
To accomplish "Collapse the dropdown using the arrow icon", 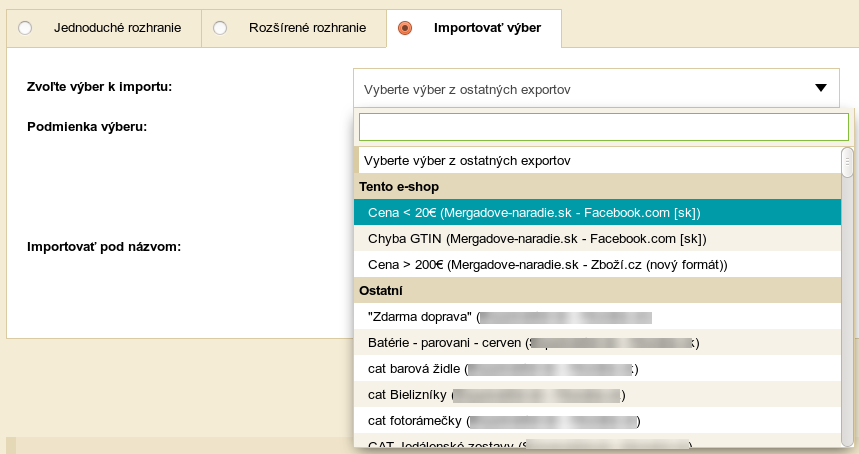I will [821, 89].
